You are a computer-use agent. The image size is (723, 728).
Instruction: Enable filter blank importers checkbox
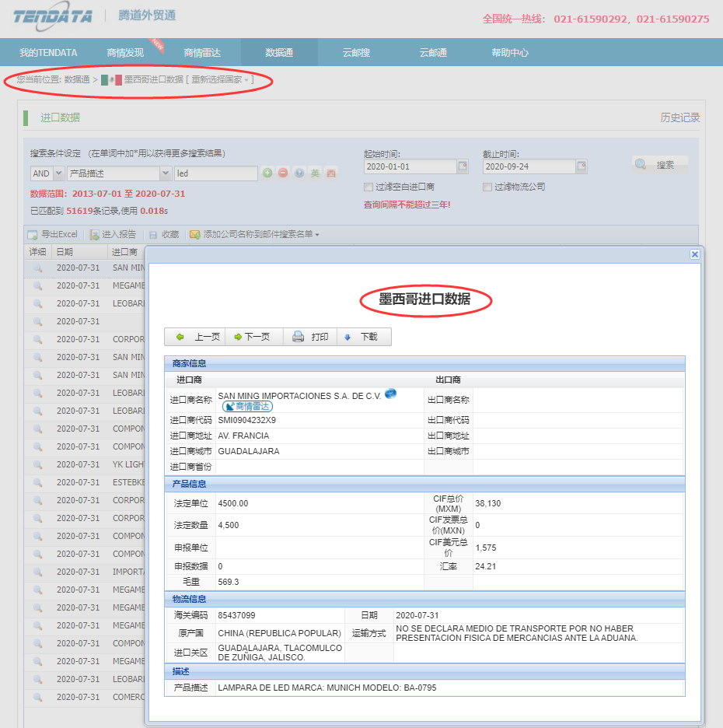(368, 187)
